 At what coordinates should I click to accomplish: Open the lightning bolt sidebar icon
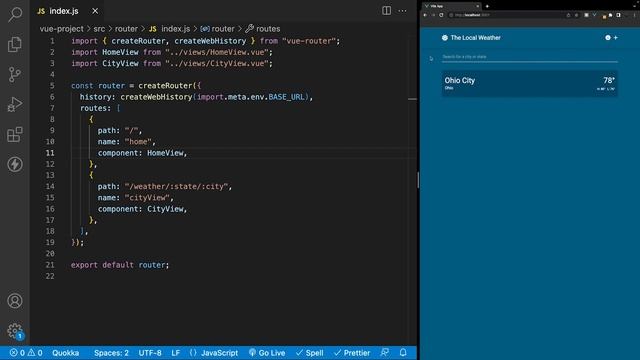coord(15,164)
